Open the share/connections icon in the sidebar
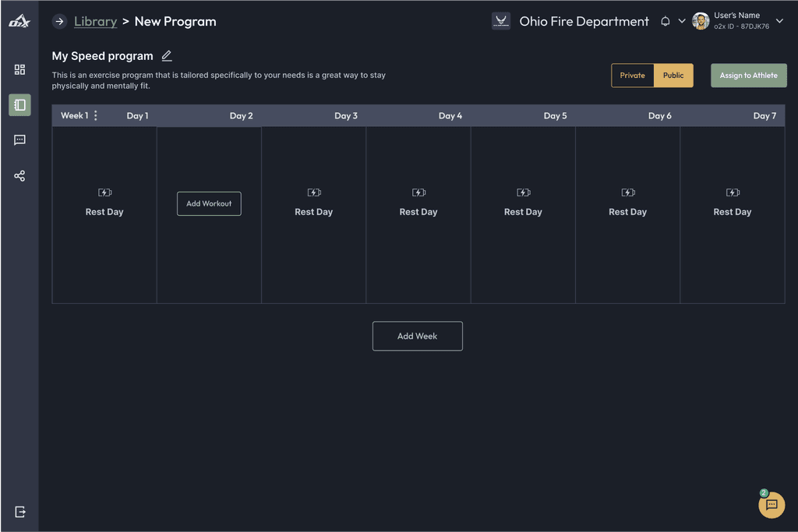 click(19, 176)
